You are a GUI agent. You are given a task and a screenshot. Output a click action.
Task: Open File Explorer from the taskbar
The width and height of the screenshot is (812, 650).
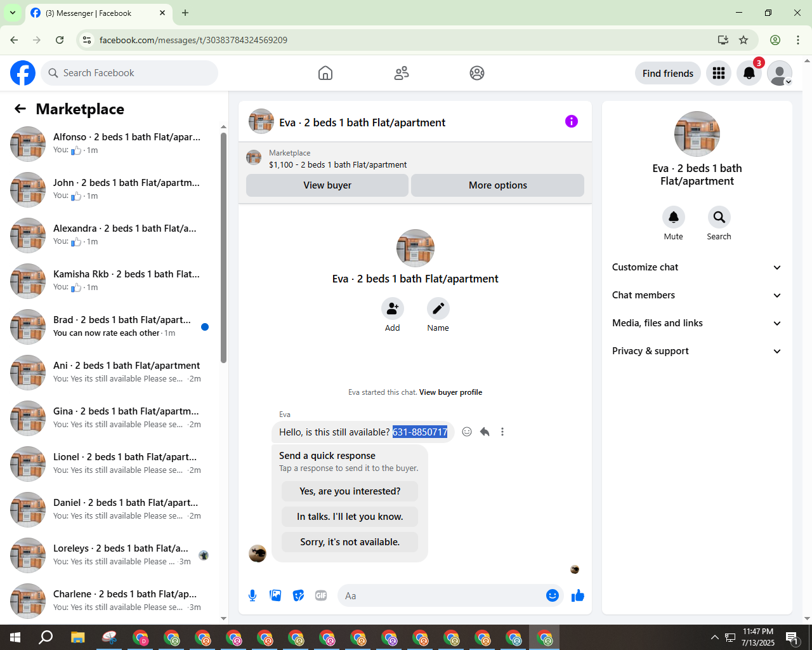[x=77, y=637]
